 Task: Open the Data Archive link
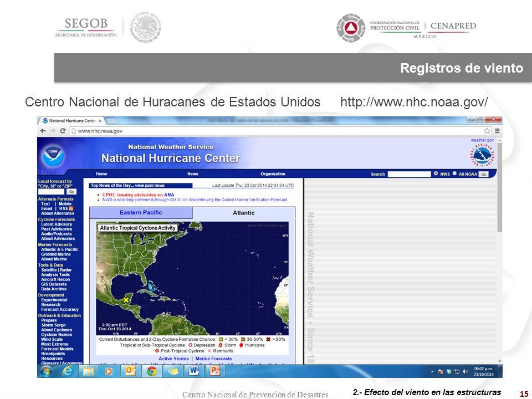(x=54, y=289)
